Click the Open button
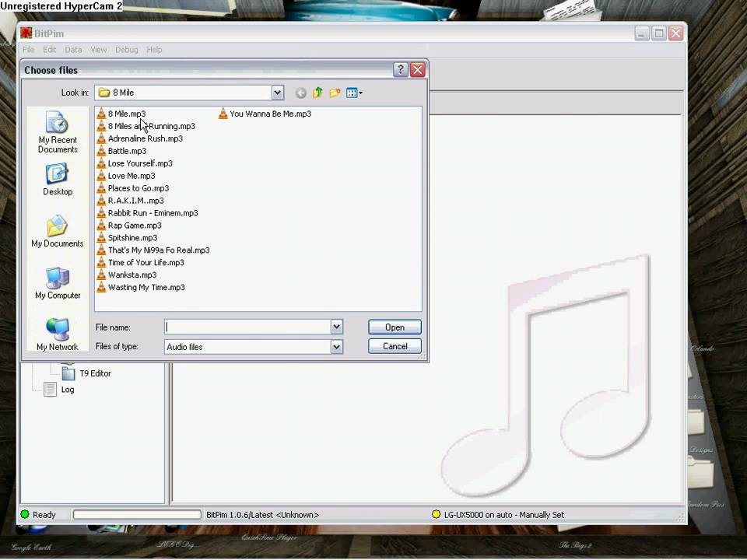The height and width of the screenshot is (560, 747). pyautogui.click(x=395, y=327)
